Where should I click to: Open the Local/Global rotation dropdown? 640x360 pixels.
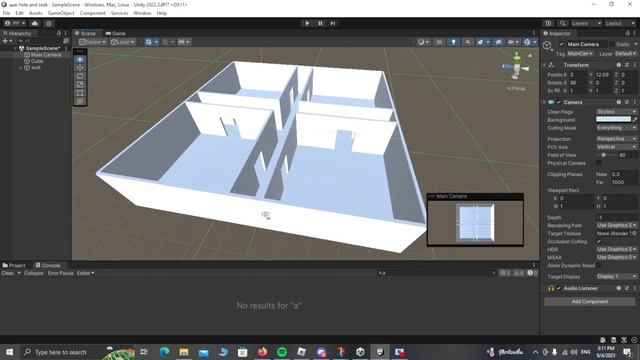point(123,42)
